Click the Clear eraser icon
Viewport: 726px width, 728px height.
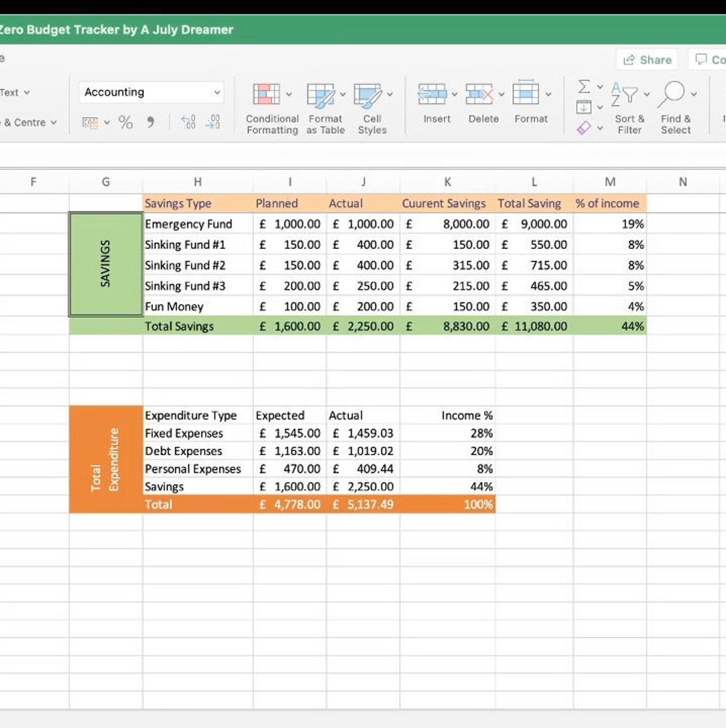tap(583, 127)
